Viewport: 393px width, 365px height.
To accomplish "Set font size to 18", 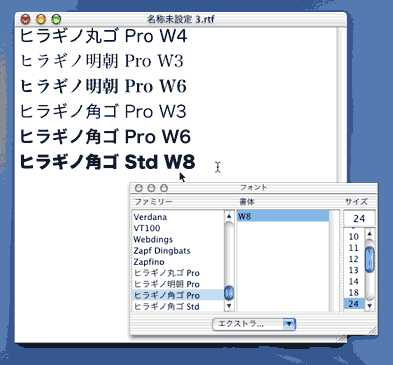I will [354, 293].
